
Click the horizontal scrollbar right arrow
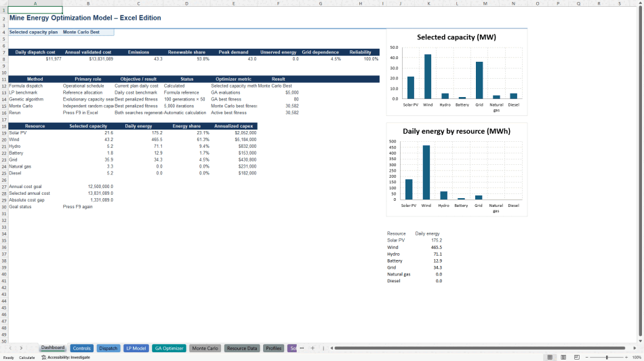point(635,348)
